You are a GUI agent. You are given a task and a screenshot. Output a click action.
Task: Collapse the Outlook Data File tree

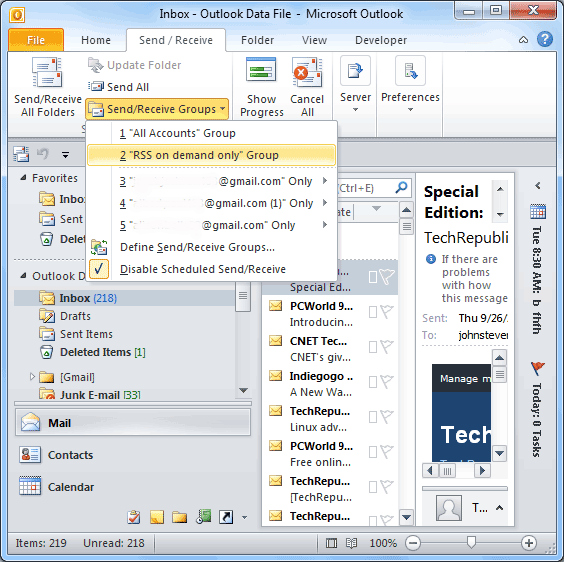pyautogui.click(x=23, y=276)
